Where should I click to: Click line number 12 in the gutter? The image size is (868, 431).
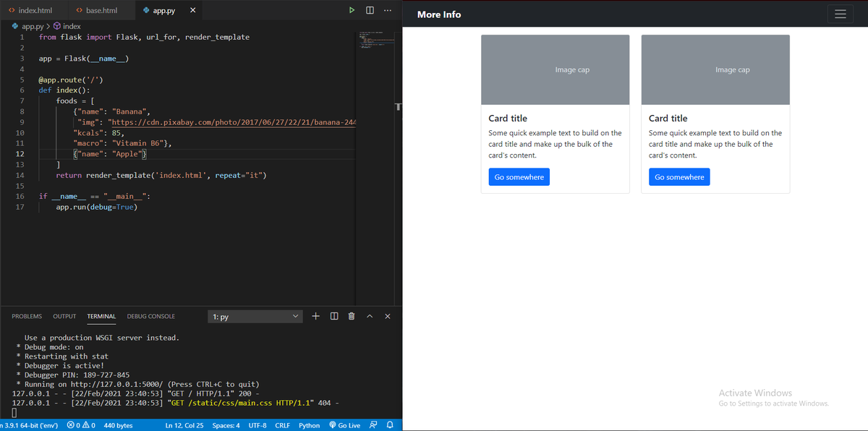tap(20, 154)
